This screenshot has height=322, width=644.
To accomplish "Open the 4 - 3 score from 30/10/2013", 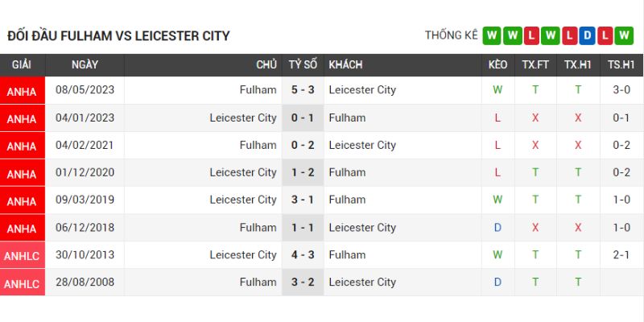I will click(303, 255).
